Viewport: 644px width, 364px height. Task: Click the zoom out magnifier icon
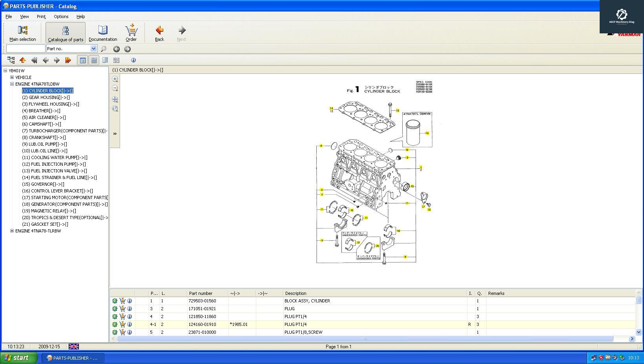point(115,88)
